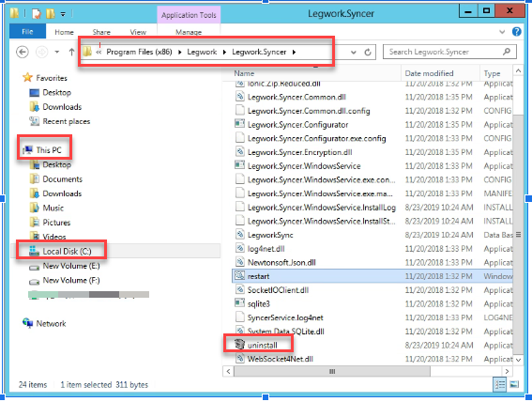Select the Legwork.Syncer.Common.dll file icon
The image size is (532, 402).
pyautogui.click(x=239, y=96)
